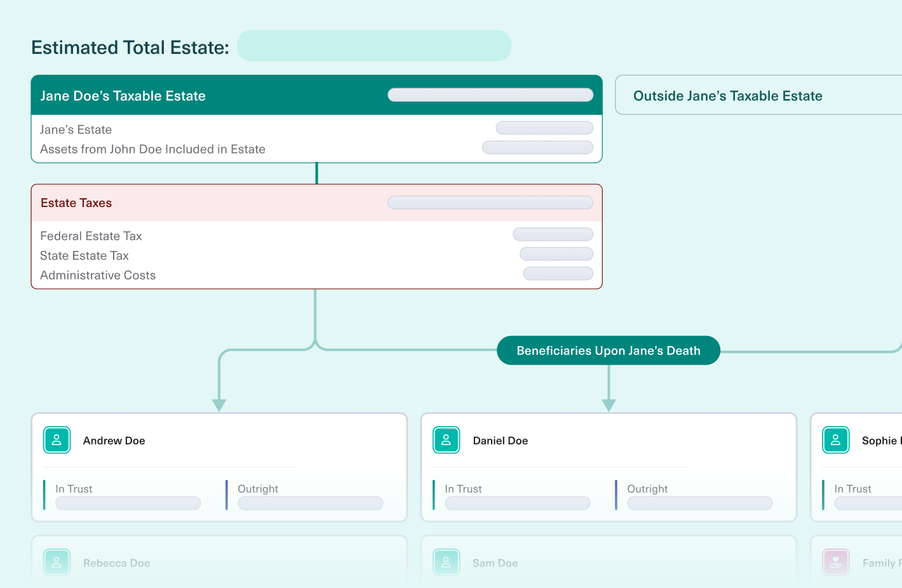Viewport: 902px width, 588px height.
Task: Click Sophie's person icon
Action: coord(835,440)
